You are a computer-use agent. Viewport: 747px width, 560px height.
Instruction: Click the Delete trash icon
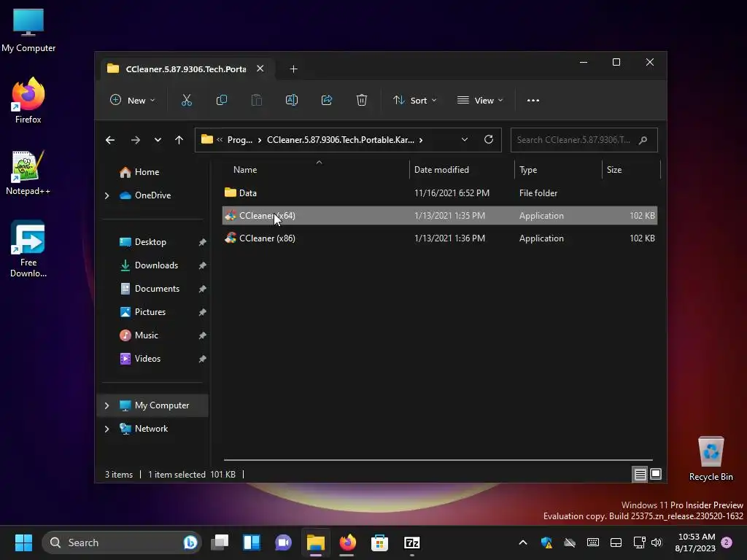362,100
